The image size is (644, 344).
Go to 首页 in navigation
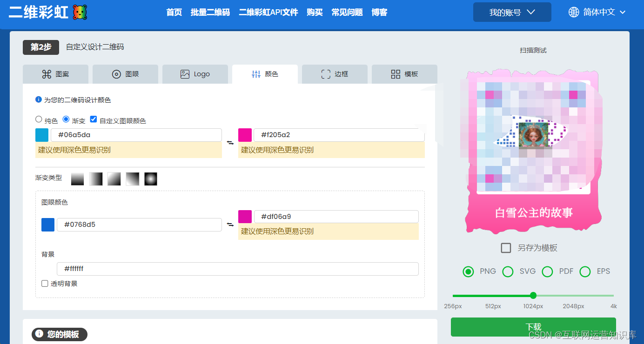tap(174, 13)
